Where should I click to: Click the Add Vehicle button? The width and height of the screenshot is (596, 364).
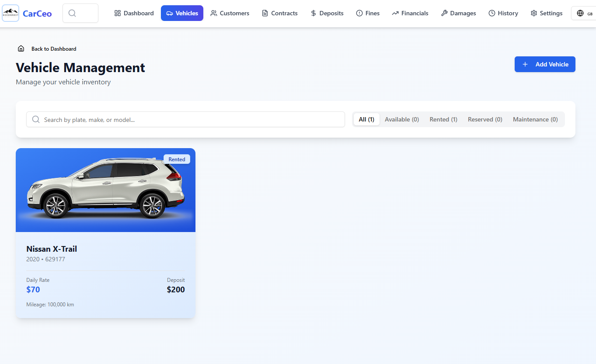[544, 64]
